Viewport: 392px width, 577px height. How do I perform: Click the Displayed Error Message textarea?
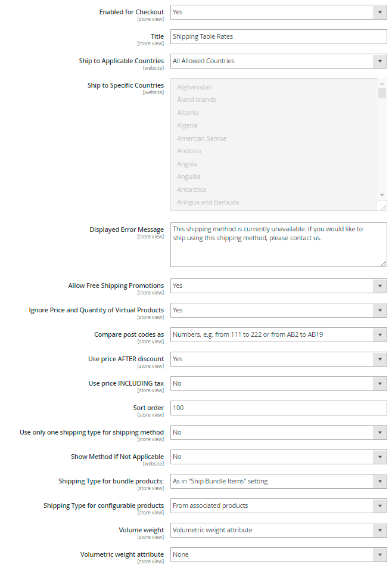278,244
